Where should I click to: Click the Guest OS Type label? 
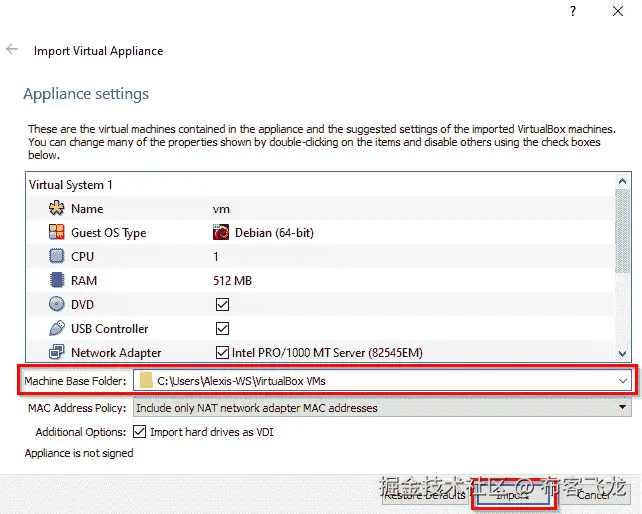click(x=109, y=233)
